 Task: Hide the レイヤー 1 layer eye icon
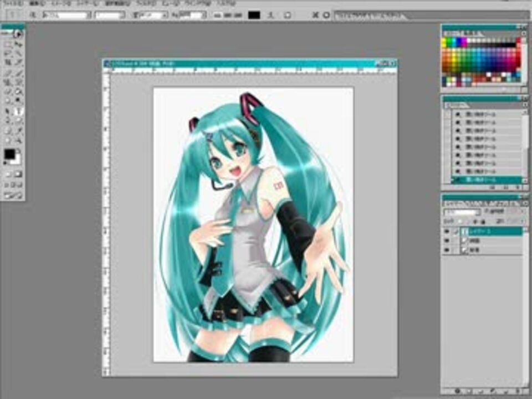pyautogui.click(x=447, y=232)
